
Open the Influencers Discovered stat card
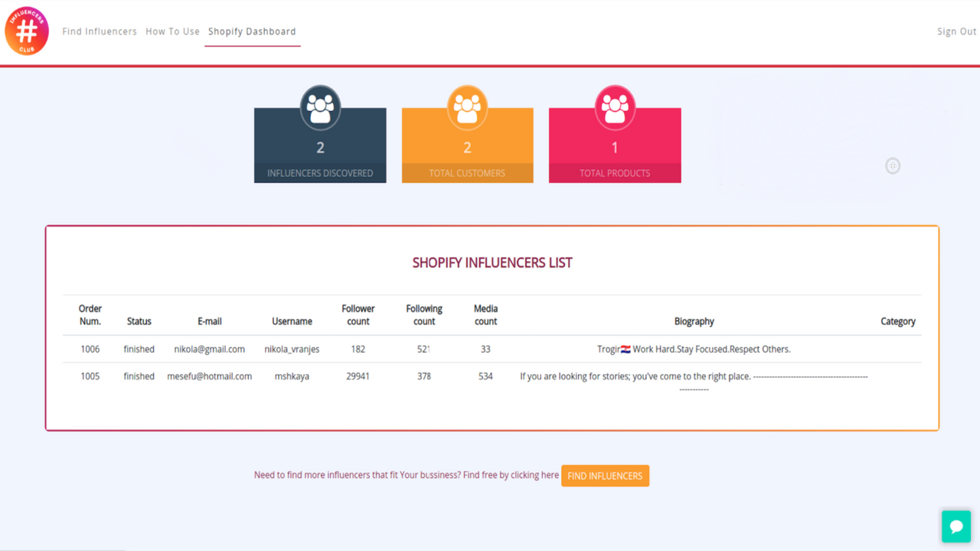[320, 145]
